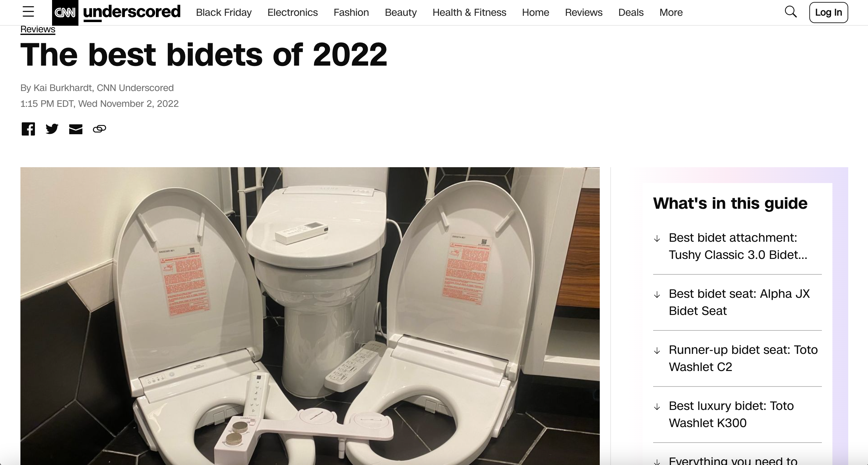Click the Log In button
The height and width of the screenshot is (465, 868).
click(x=828, y=13)
